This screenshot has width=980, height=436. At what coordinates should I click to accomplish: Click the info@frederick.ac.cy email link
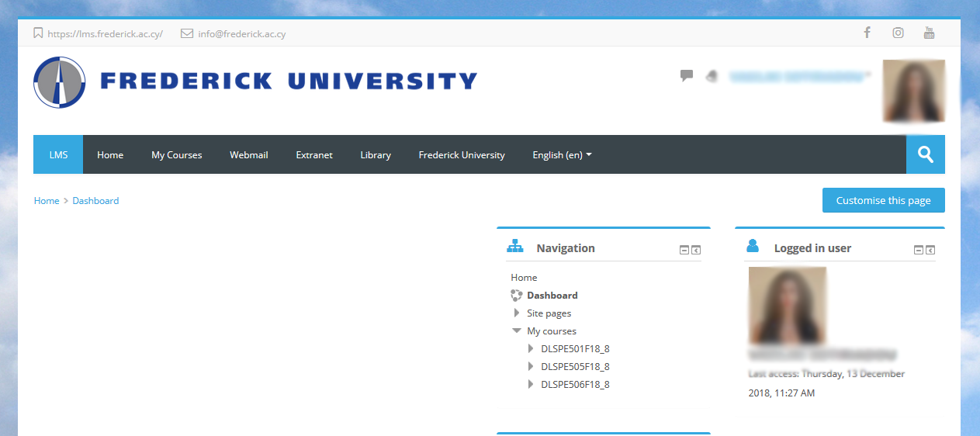pos(242,33)
